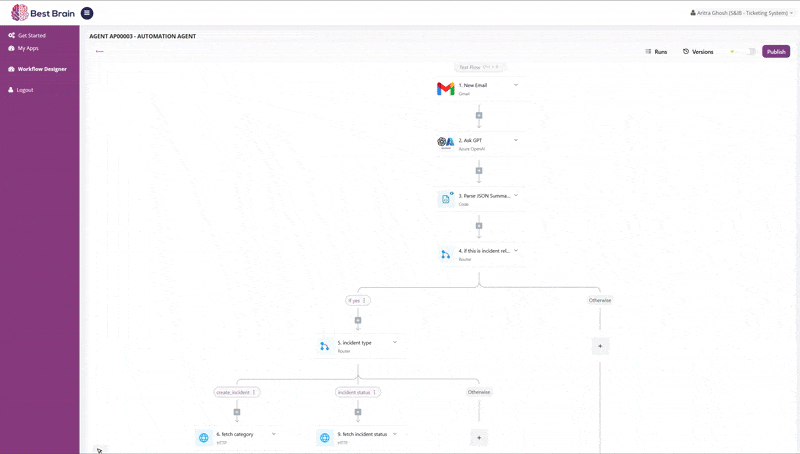The image size is (800, 454).
Task: Open the three-dot menu on 'if yes' branch
Action: [x=364, y=300]
